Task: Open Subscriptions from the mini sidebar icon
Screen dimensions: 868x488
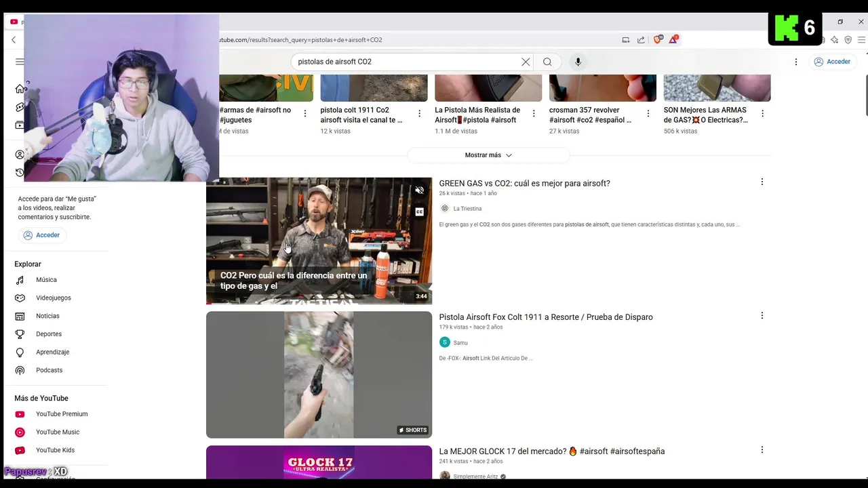Action: [x=20, y=125]
